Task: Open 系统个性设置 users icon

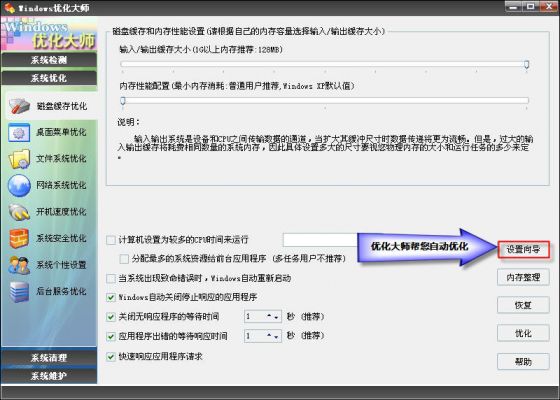Action: [19, 265]
